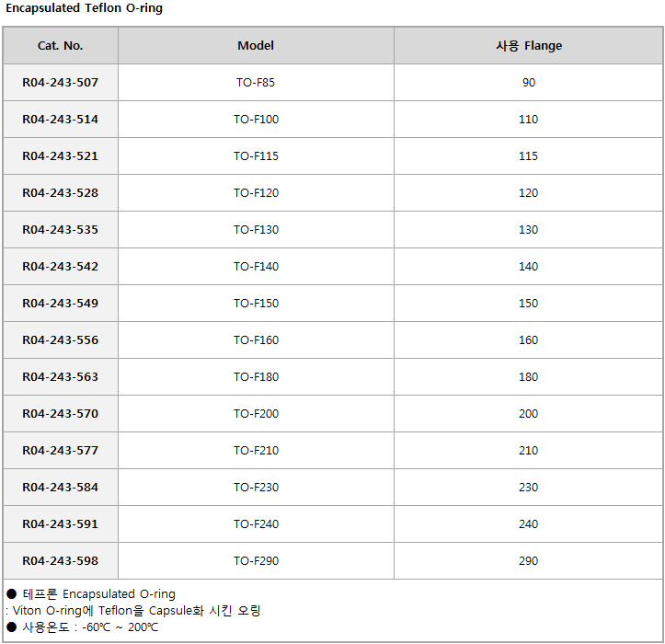
Task: Select catalog number R04-243-577
Action: pos(60,450)
